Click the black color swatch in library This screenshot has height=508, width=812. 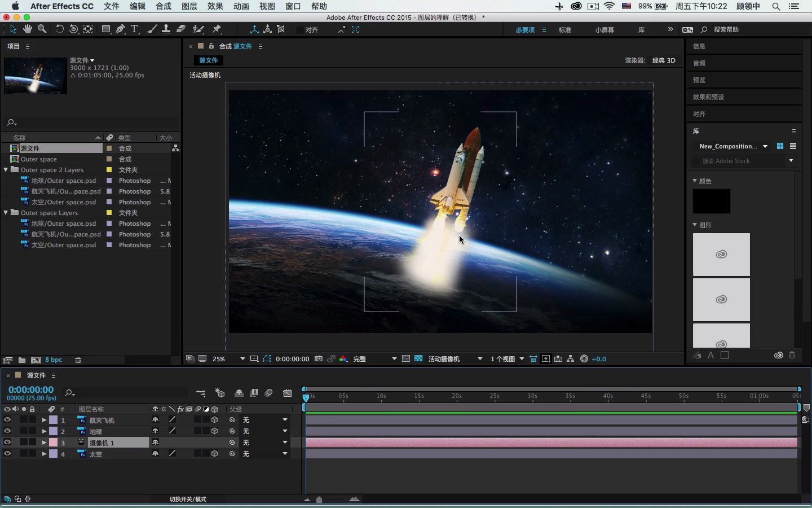[711, 202]
